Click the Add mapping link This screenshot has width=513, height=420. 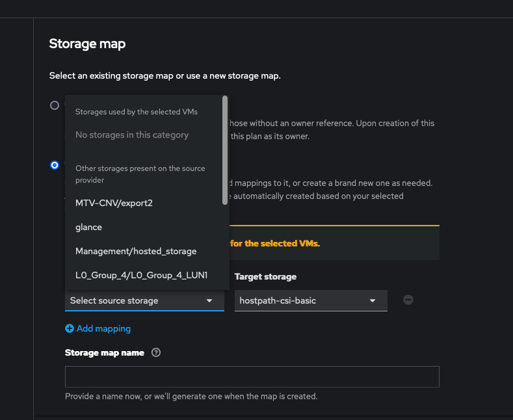[103, 329]
